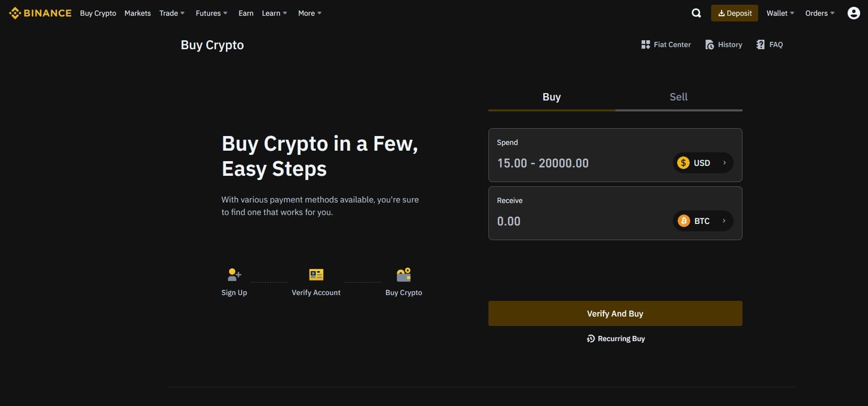Click the Deposit button
The image size is (868, 406).
click(734, 13)
